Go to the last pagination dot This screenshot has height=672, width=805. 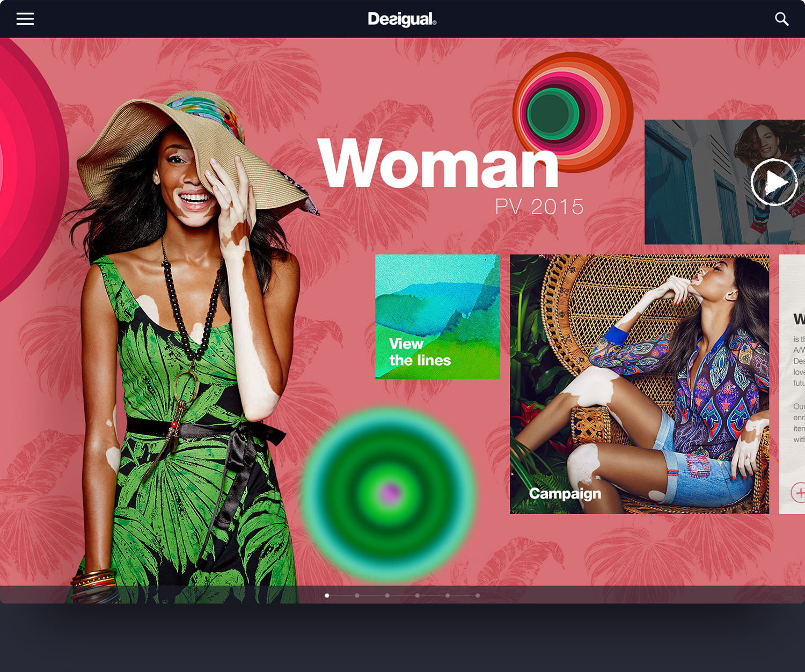(478, 595)
